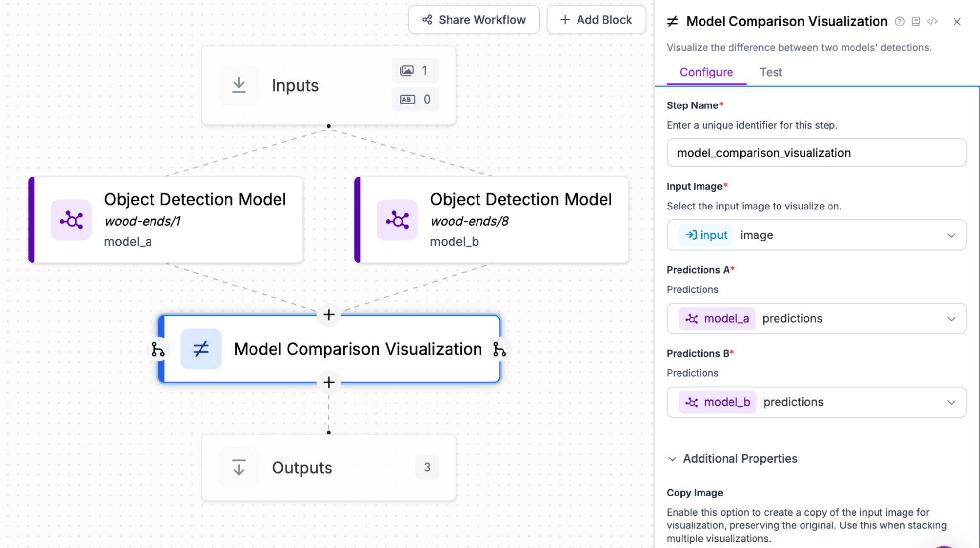Viewport: 980px width, 548px height.
Task: Click plus icon above Model Comparison Visualization
Action: click(x=329, y=314)
